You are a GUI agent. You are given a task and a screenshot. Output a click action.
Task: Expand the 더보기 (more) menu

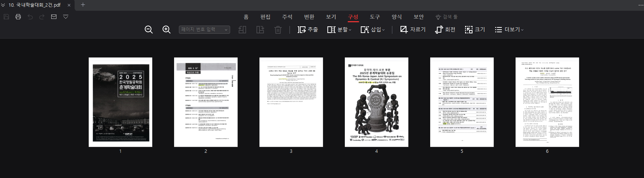[509, 30]
